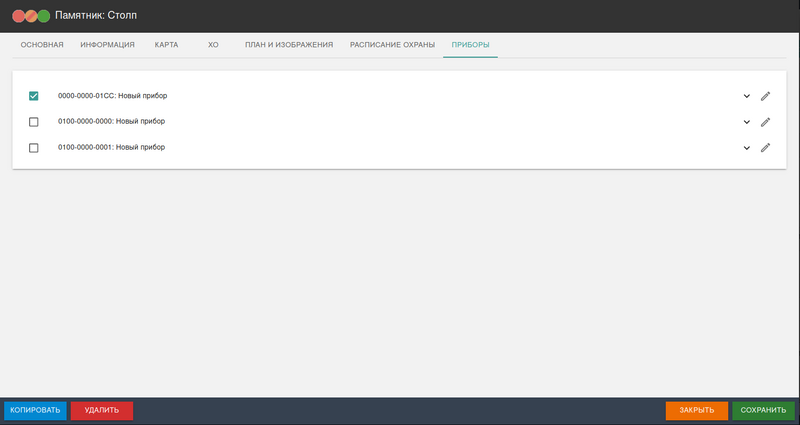Switch to the ОСНОВНАЯ tab

point(42,45)
